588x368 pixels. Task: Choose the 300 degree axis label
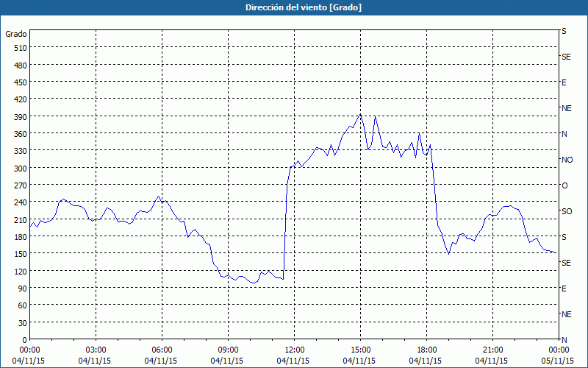[21, 169]
